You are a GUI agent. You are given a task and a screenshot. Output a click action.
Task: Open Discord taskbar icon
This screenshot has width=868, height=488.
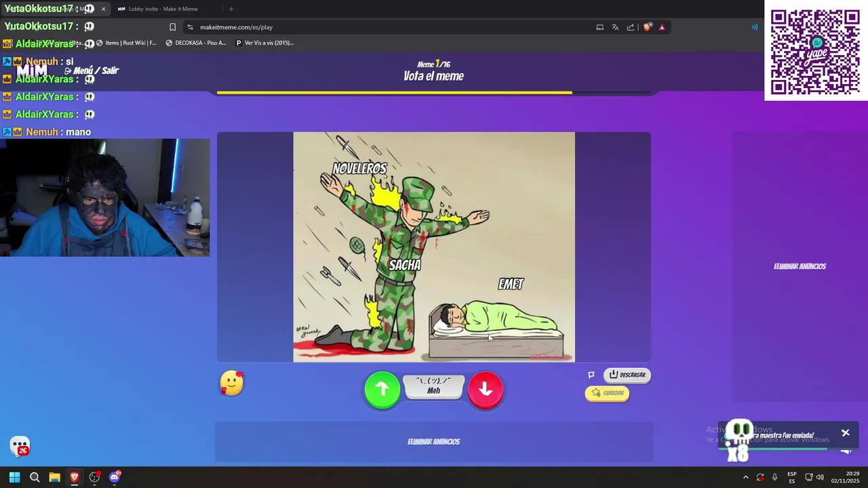click(115, 477)
